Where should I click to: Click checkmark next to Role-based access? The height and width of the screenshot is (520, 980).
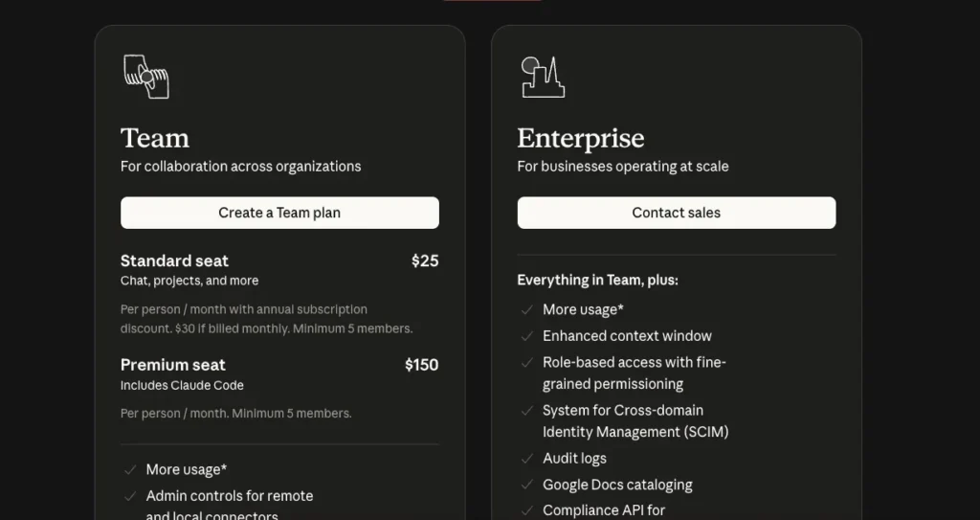526,363
